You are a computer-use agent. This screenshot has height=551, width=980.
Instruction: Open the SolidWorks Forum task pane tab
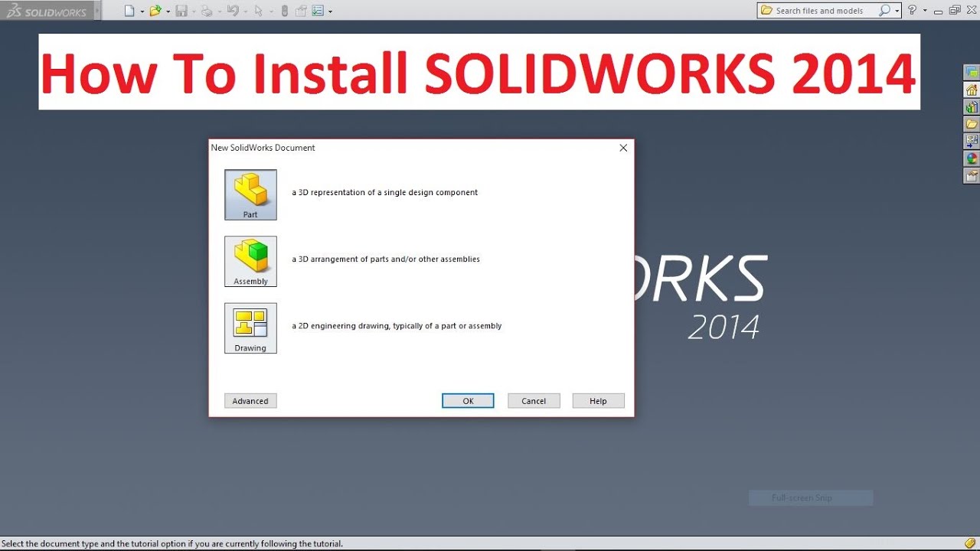pyautogui.click(x=972, y=73)
